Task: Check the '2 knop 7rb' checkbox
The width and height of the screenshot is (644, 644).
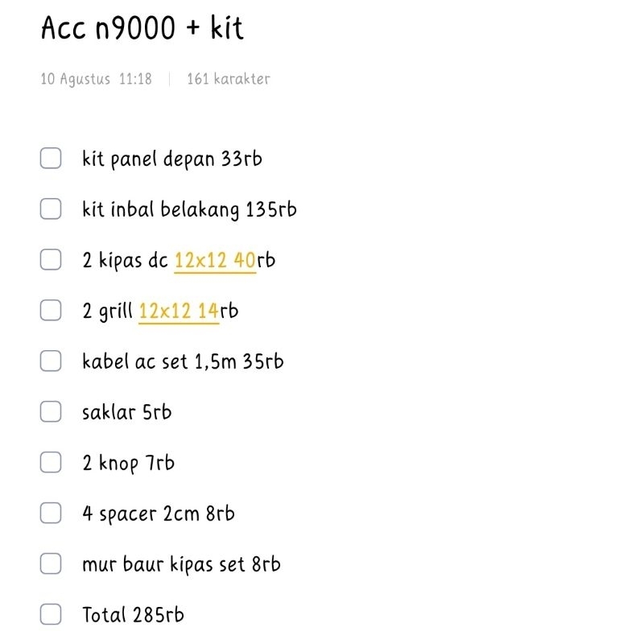Action: coord(51,463)
